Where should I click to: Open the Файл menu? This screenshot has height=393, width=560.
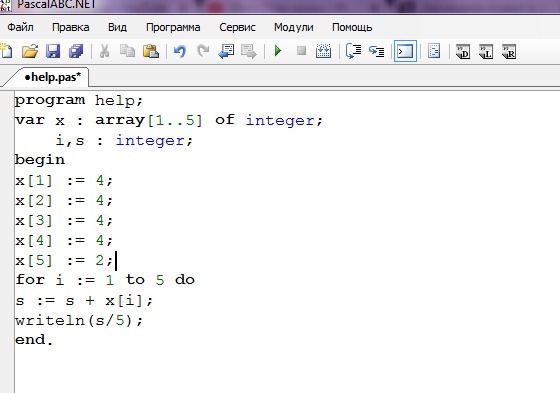(20, 27)
